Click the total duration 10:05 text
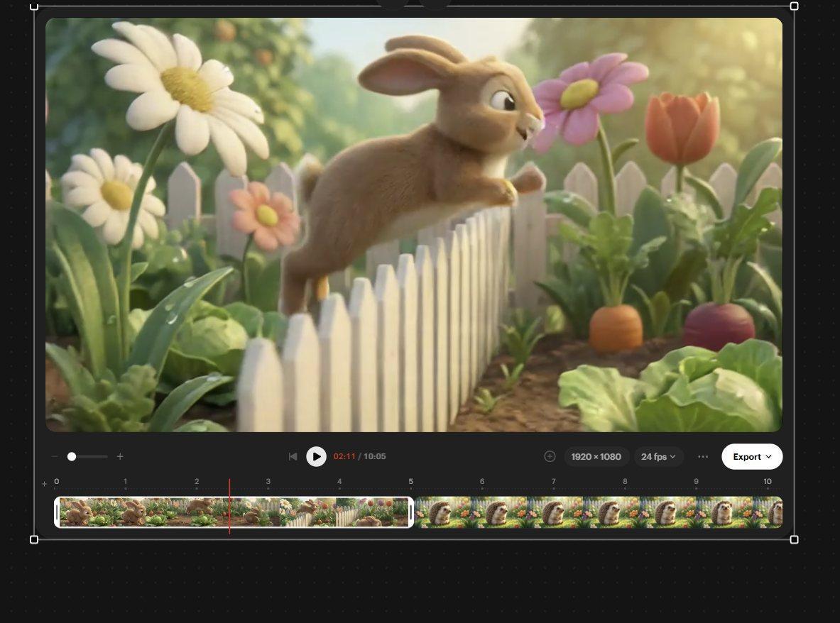Viewport: 840px width, 623px height. coord(375,456)
